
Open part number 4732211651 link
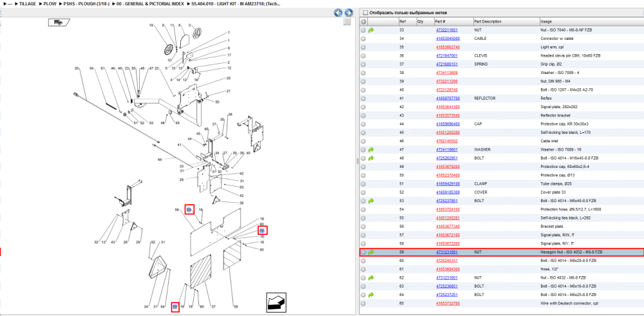point(446,30)
